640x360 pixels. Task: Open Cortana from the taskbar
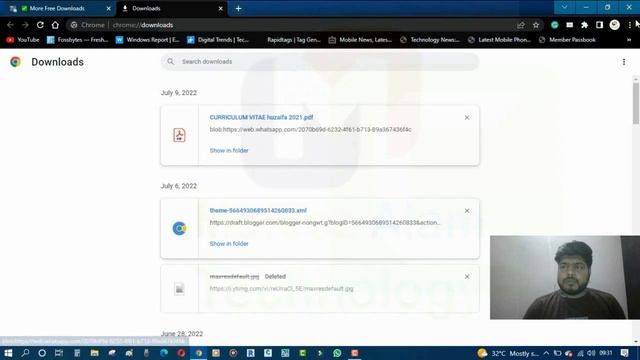(x=42, y=353)
